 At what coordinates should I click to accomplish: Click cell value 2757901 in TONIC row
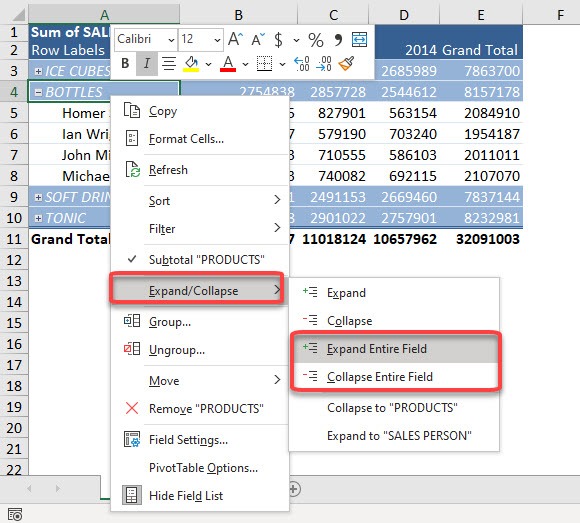404,218
